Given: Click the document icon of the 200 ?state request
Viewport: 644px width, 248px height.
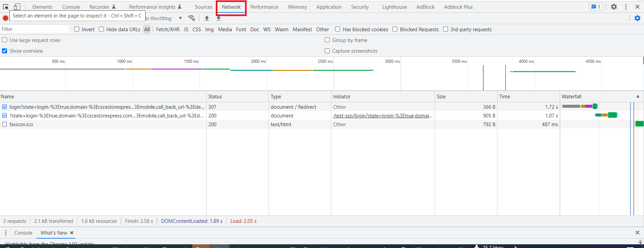Looking at the screenshot, I should click(x=5, y=115).
